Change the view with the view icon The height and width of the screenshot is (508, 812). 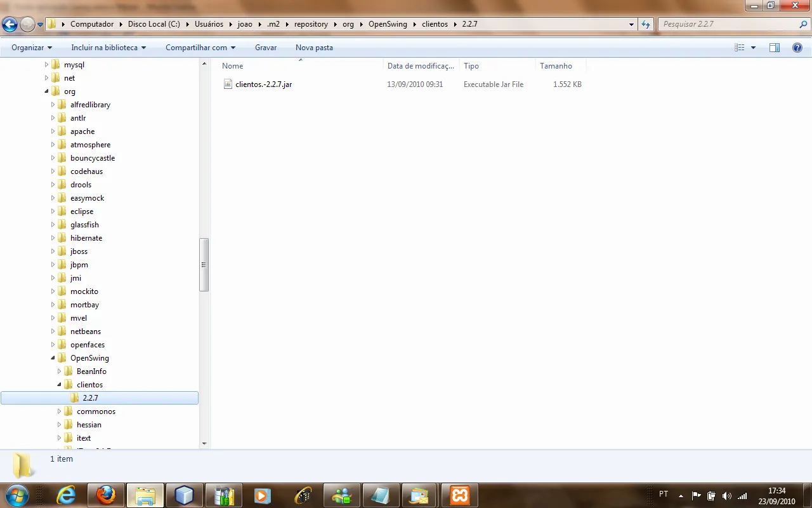740,48
